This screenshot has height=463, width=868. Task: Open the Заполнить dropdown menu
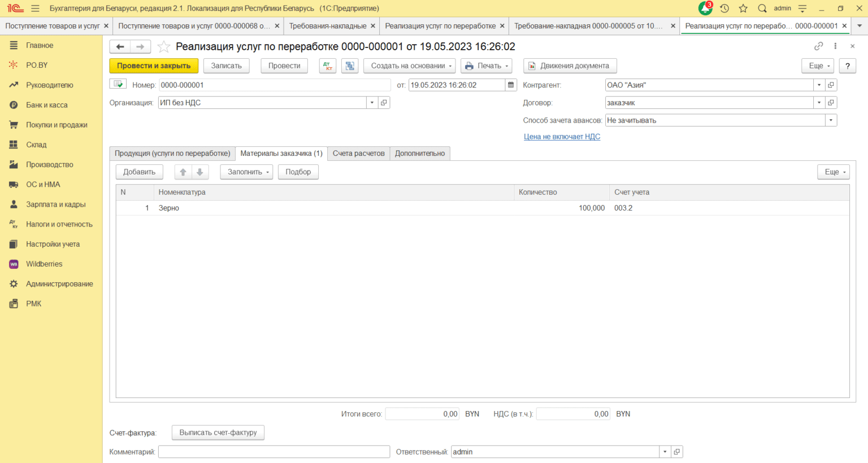pyautogui.click(x=248, y=172)
